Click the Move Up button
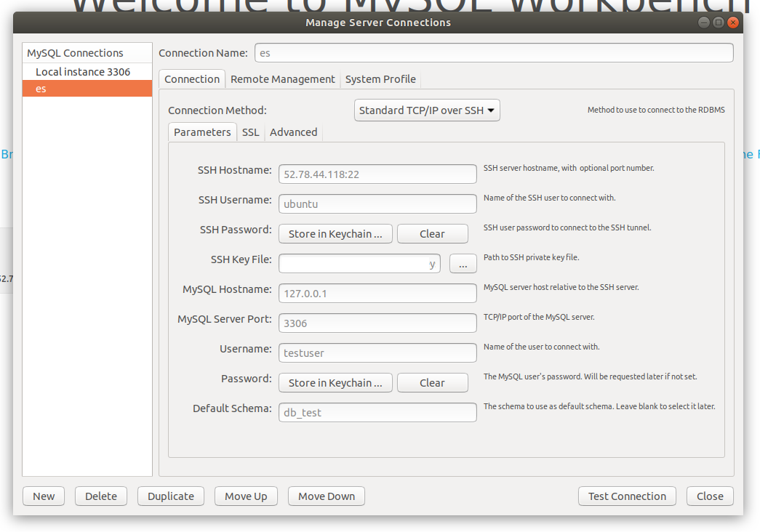This screenshot has width=760, height=532. click(246, 496)
